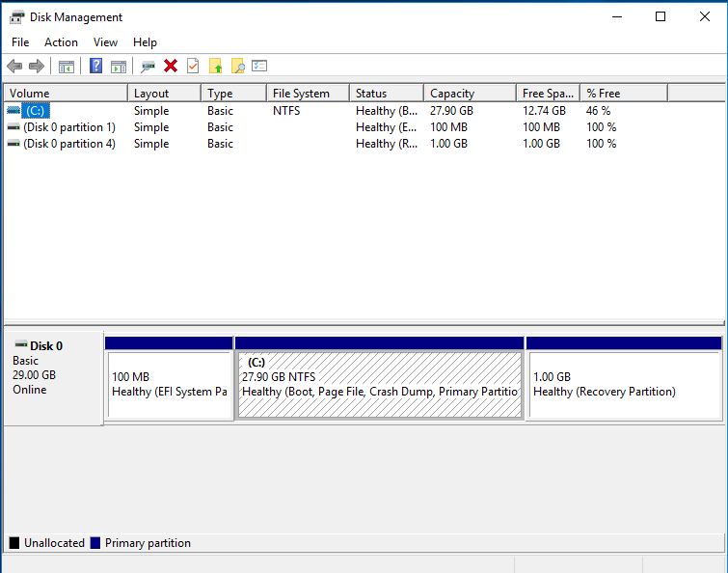Click the 12.74 GB free space cell
The width and height of the screenshot is (728, 573).
pos(544,111)
